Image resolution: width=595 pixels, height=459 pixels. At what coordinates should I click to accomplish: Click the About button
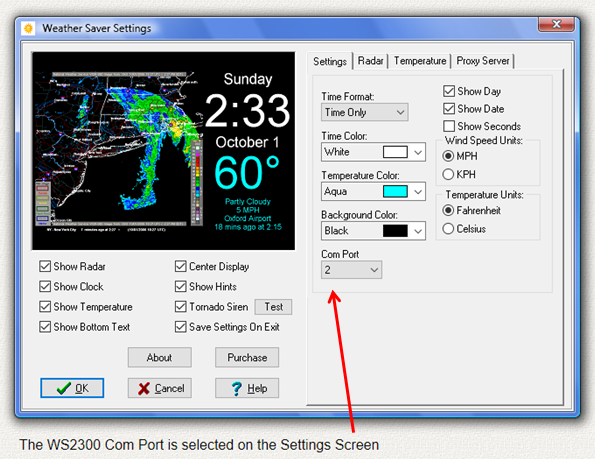point(159,357)
